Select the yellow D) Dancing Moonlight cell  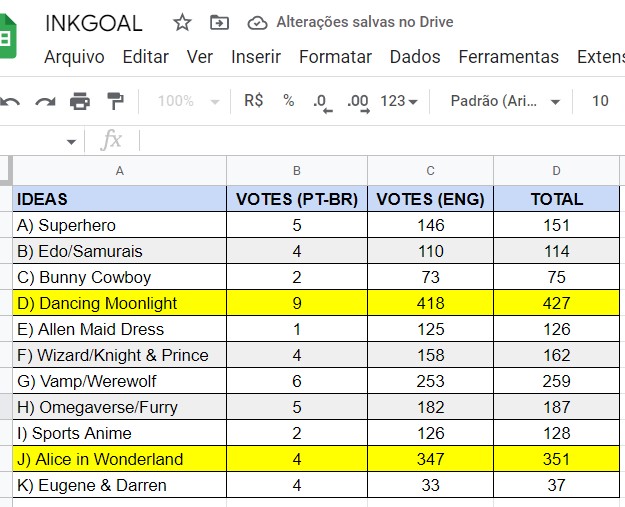120,303
